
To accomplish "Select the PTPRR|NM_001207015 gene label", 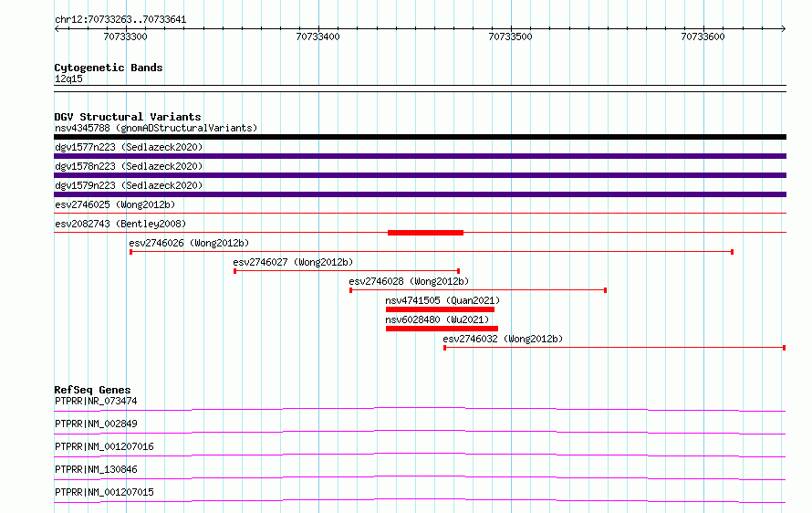I will pyautogui.click(x=104, y=492).
